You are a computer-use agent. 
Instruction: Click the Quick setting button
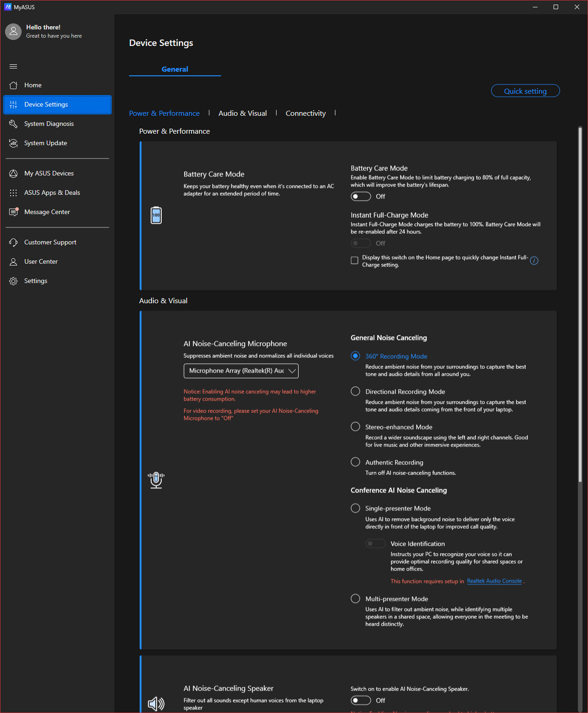pyautogui.click(x=526, y=91)
